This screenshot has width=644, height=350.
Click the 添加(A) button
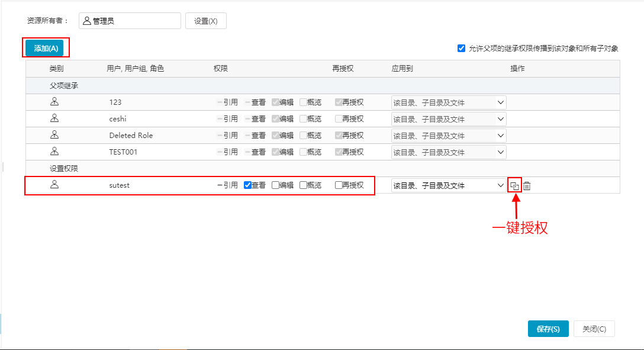[x=45, y=48]
